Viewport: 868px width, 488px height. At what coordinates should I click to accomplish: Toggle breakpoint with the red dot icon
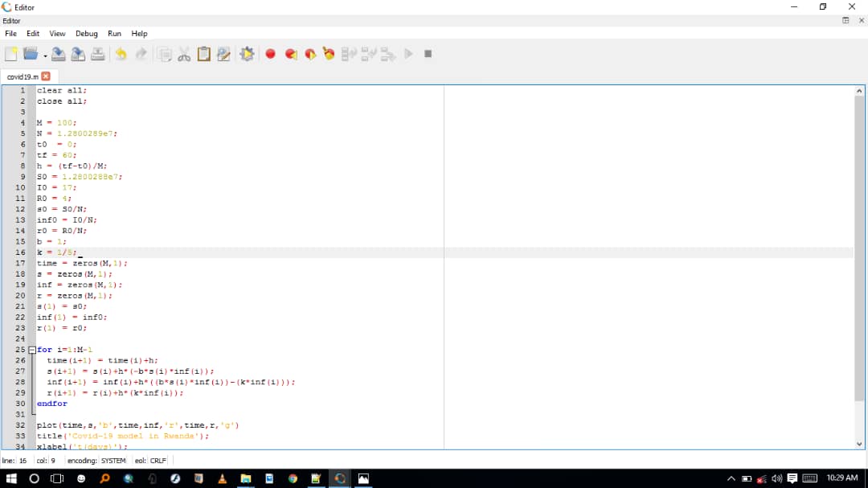tap(270, 54)
